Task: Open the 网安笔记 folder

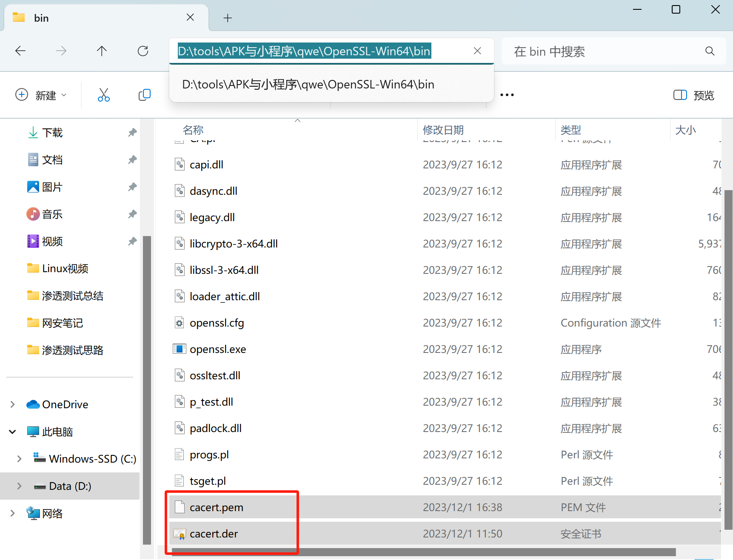Action: coord(55,323)
